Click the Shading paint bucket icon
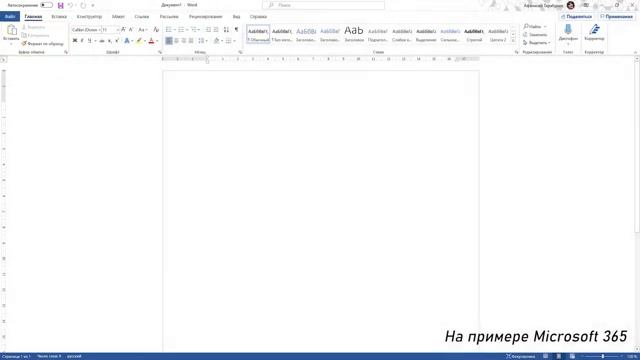The image size is (640, 360). pyautogui.click(x=217, y=41)
